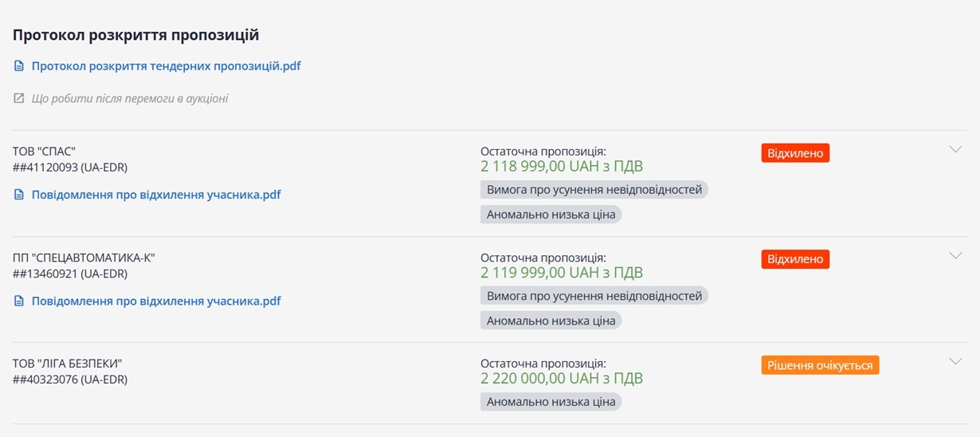Screen dimensions: 980x437
Task: Click the document icon in the ПП "СПЕЦАВТОМАТИКА-К" row
Action: [x=19, y=301]
